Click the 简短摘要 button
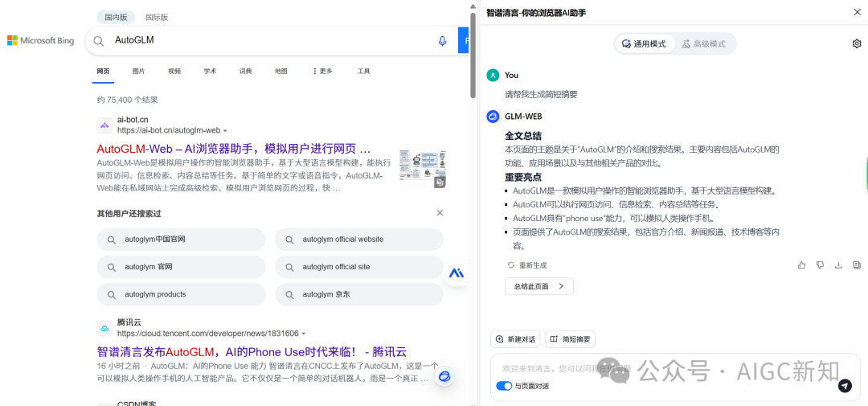The height and width of the screenshot is (406, 868). click(570, 339)
